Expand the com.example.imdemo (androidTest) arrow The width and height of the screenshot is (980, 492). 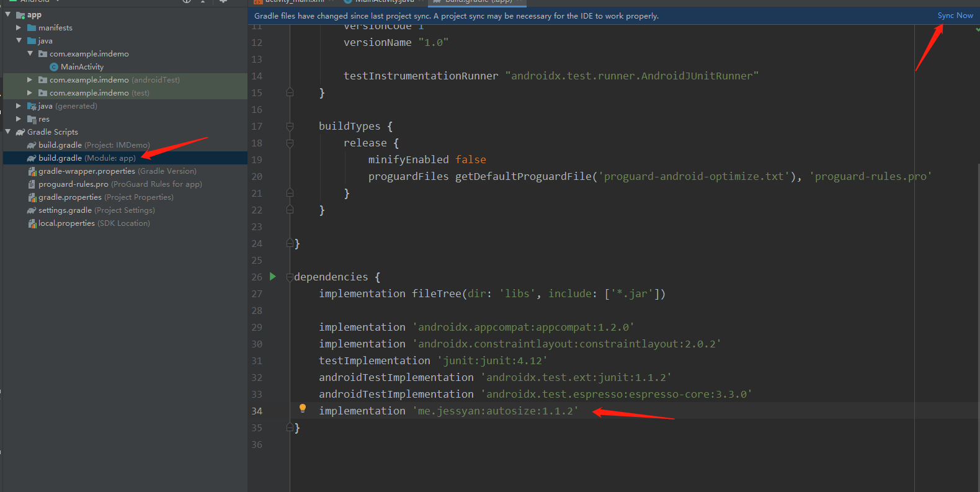[x=30, y=80]
